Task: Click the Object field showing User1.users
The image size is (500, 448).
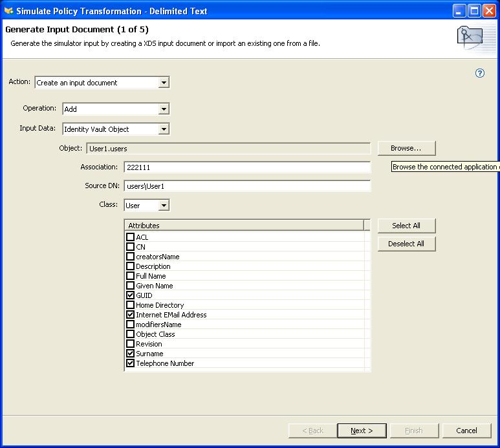Action: click(228, 149)
